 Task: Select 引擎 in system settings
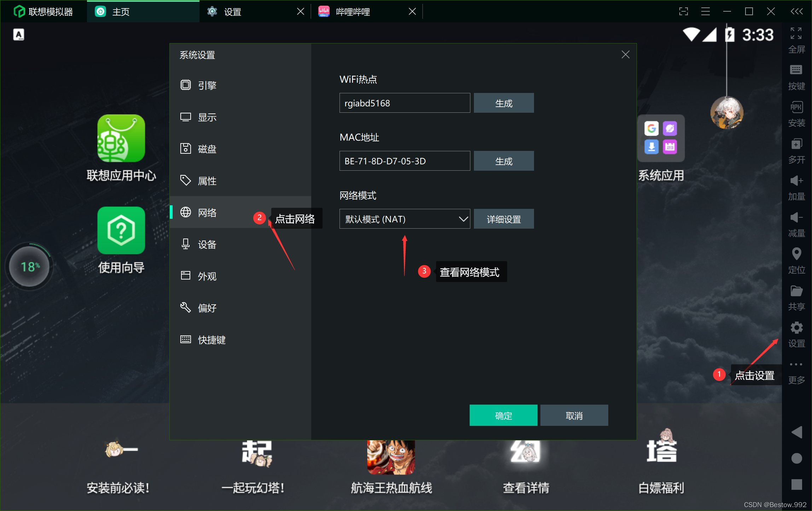(x=240, y=85)
